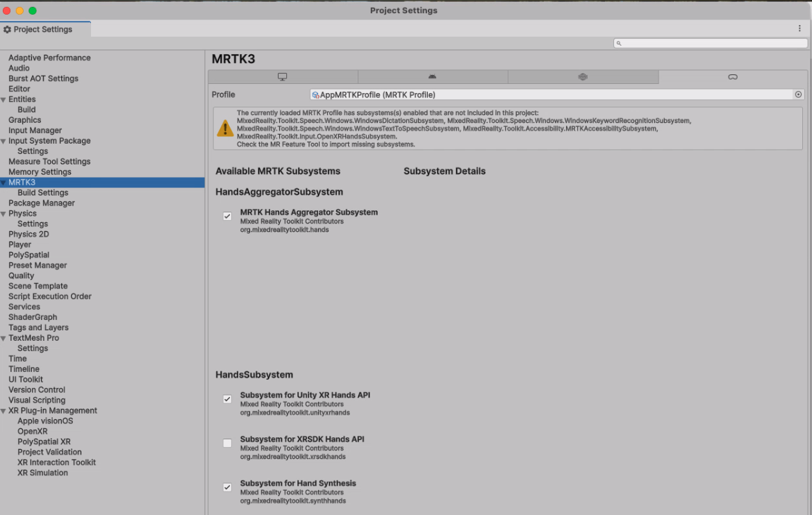
Task: Click the AppMRTKProfile asset icon
Action: click(315, 94)
